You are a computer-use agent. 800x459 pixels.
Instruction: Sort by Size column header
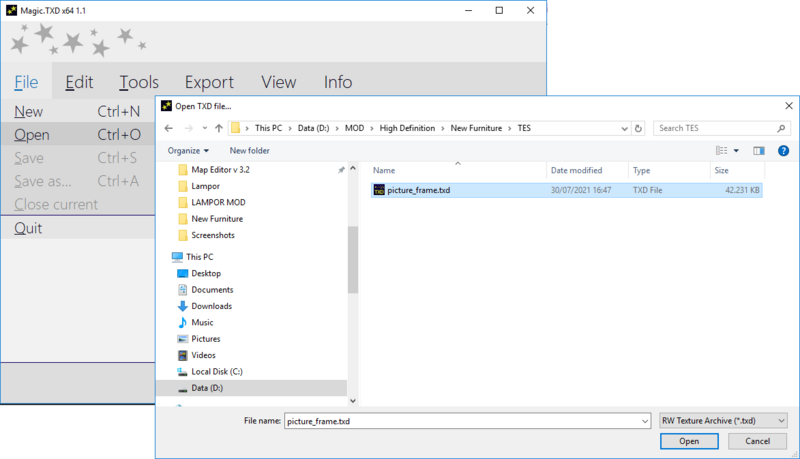tap(721, 170)
